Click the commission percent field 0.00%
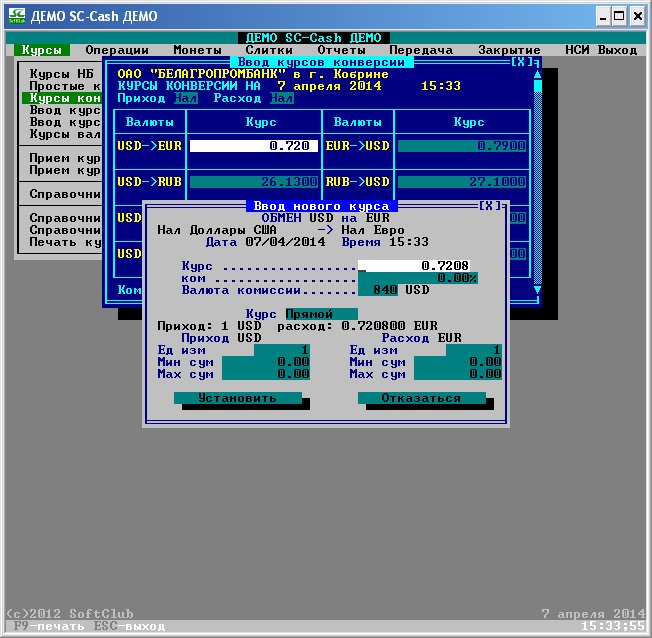This screenshot has height=638, width=652. (418, 278)
